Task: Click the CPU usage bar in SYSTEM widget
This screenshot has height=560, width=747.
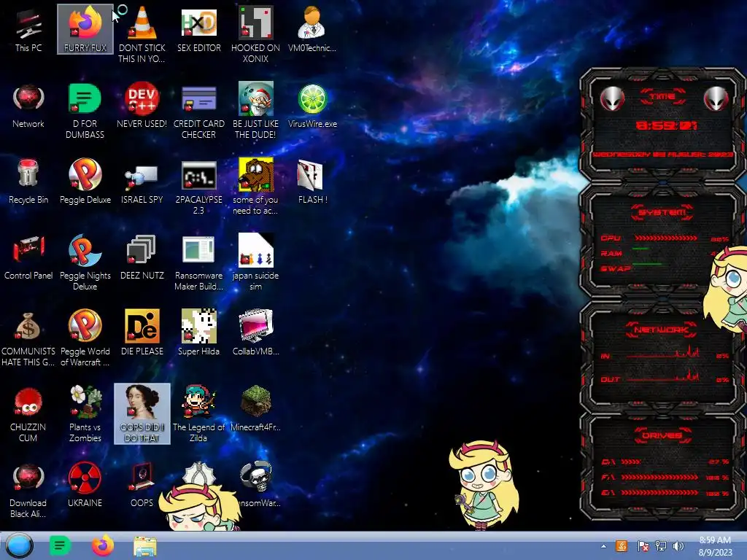Action: pos(665,238)
